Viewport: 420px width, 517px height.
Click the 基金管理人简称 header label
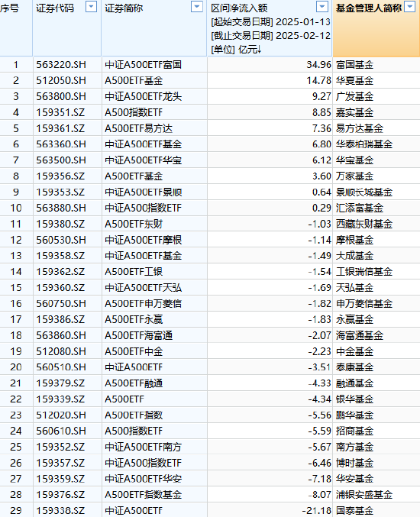369,8
